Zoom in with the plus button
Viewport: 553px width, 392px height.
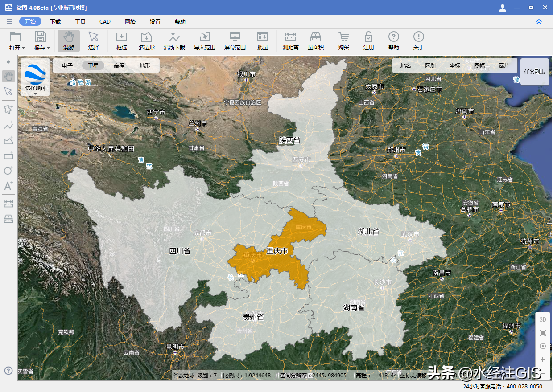coord(543,359)
